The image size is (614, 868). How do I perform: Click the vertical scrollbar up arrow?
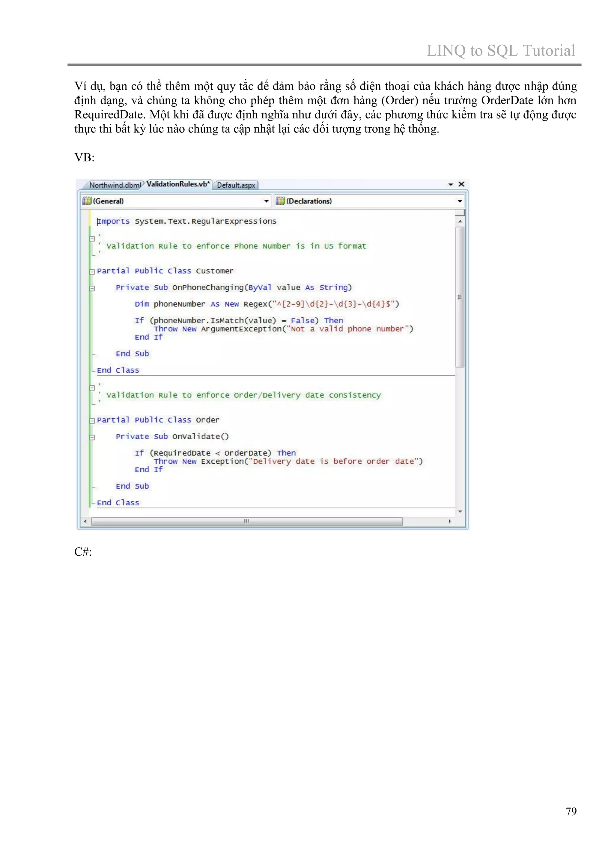point(460,221)
